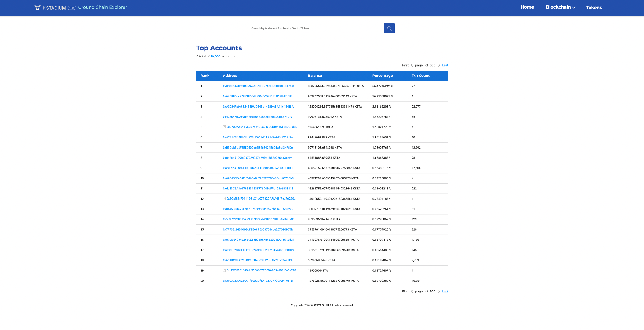Open the Home menu item
This screenshot has height=330, width=644.
coord(527,7)
